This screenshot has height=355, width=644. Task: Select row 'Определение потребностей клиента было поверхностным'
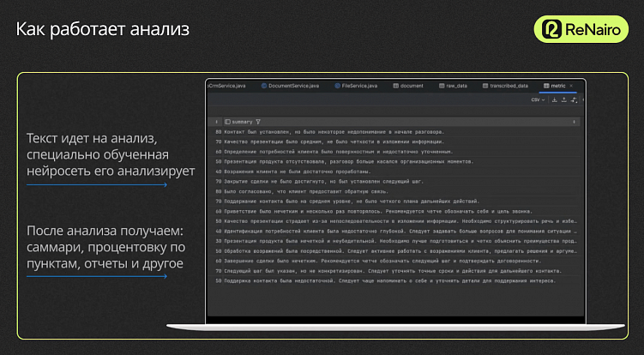click(x=394, y=152)
